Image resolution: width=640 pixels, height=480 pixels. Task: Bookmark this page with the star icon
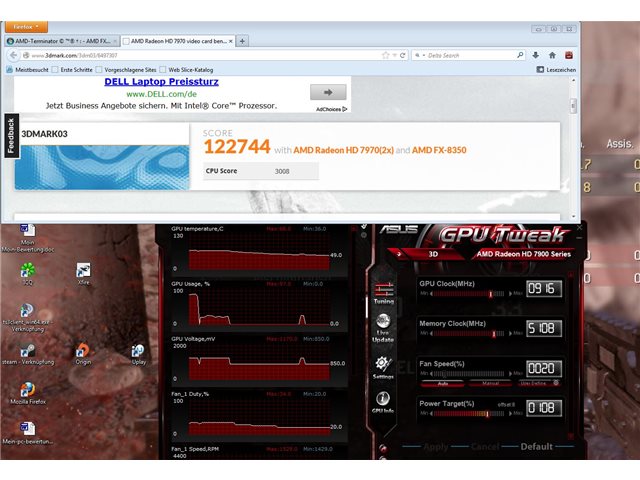click(x=385, y=55)
